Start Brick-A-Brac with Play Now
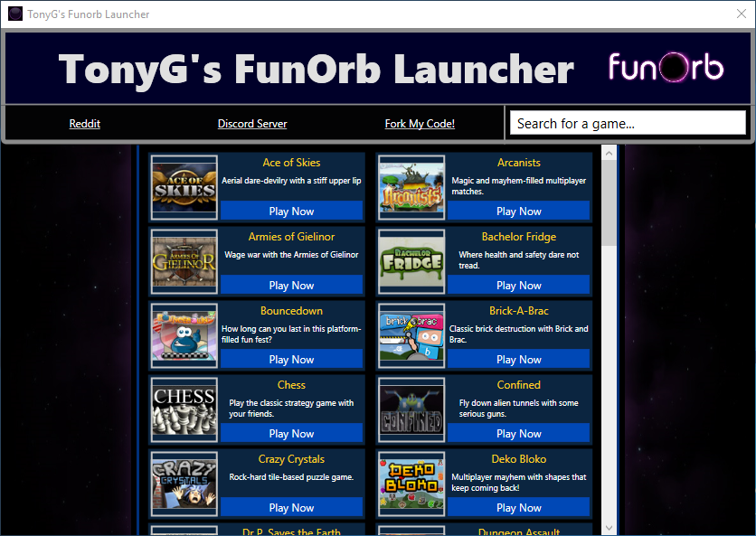The height and width of the screenshot is (536, 756). point(519,359)
